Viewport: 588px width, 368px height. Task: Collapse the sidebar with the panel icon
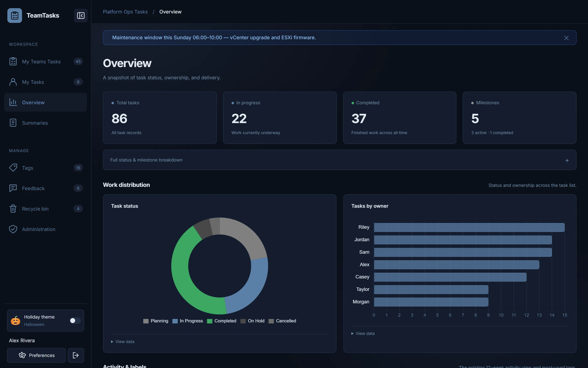(81, 15)
